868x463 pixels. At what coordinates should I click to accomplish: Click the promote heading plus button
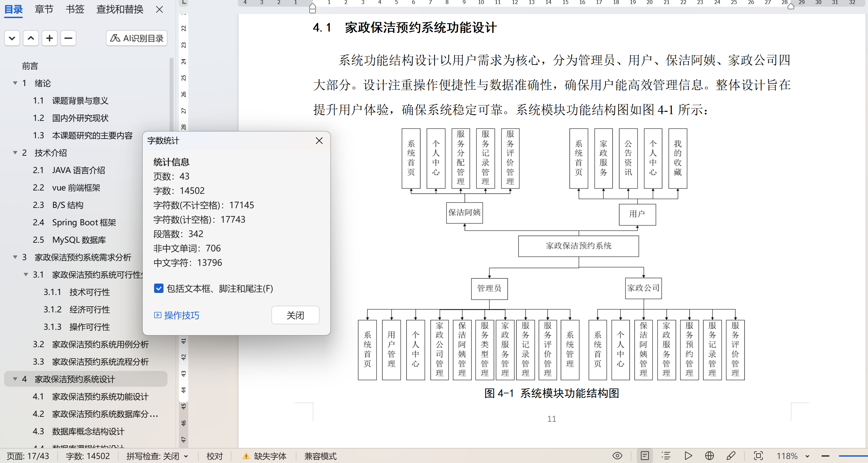click(x=50, y=38)
